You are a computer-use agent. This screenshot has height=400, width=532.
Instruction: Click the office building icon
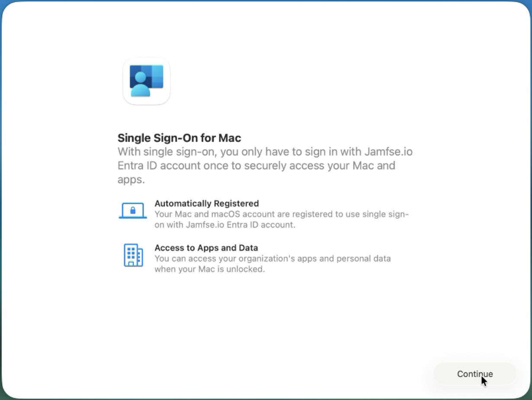(x=133, y=255)
